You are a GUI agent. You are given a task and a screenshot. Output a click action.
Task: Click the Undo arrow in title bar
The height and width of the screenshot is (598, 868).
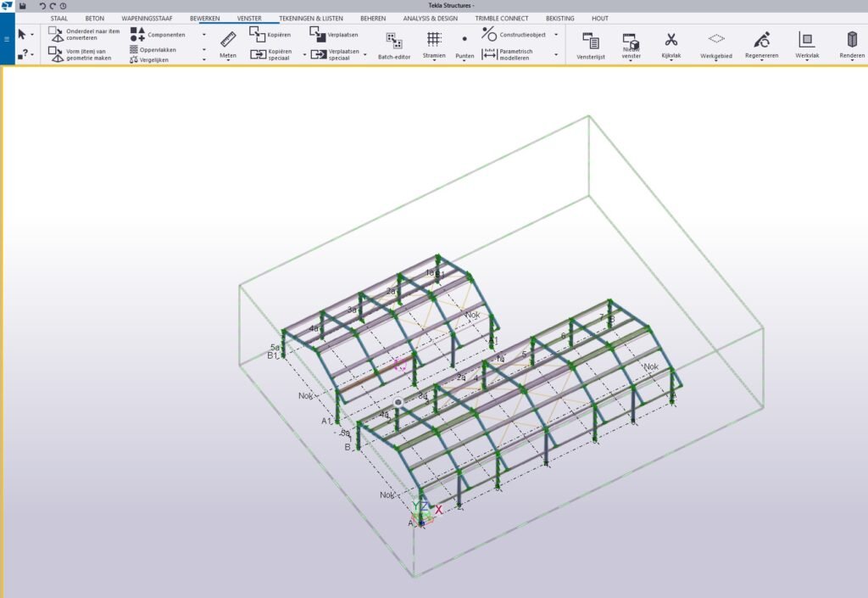coord(42,6)
